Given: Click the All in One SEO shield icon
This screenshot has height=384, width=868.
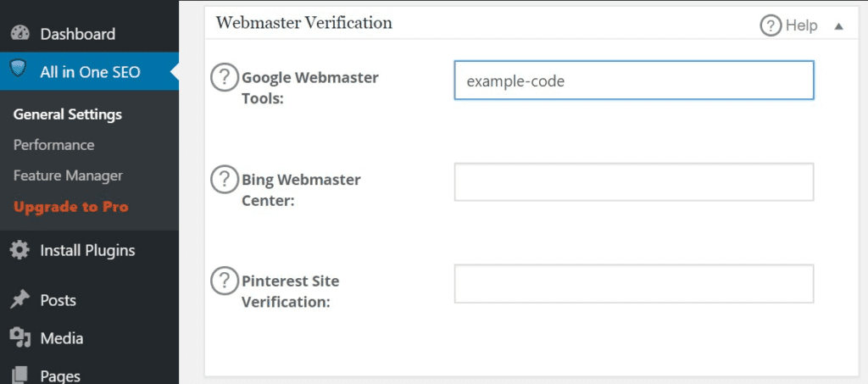Looking at the screenshot, I should pos(19,70).
